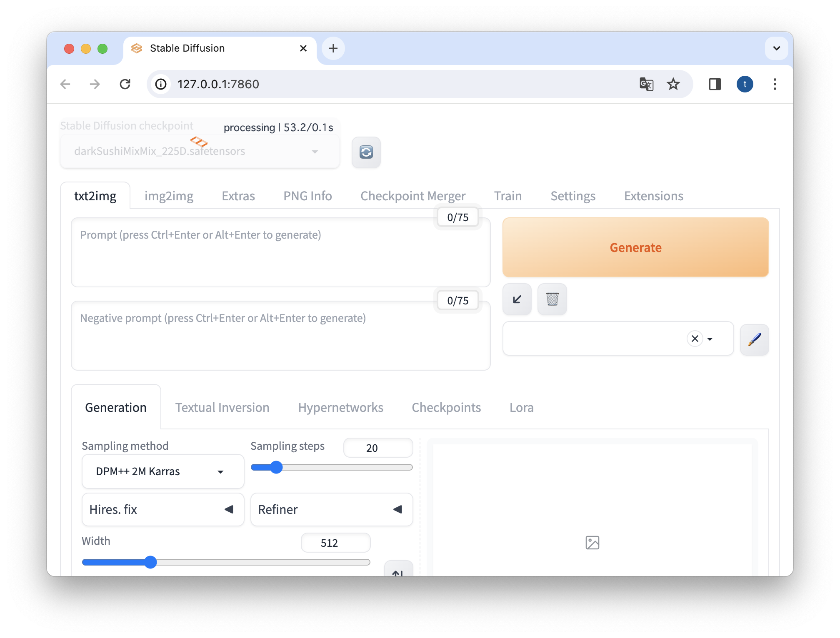Select the Checkpoints sub-tab
840x638 pixels.
[446, 407]
